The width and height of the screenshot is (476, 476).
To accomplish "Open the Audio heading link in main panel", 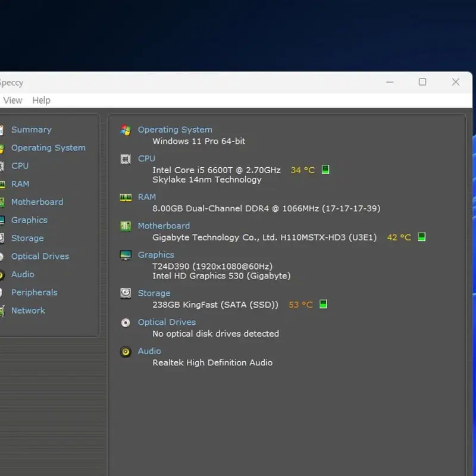I will 149,351.
